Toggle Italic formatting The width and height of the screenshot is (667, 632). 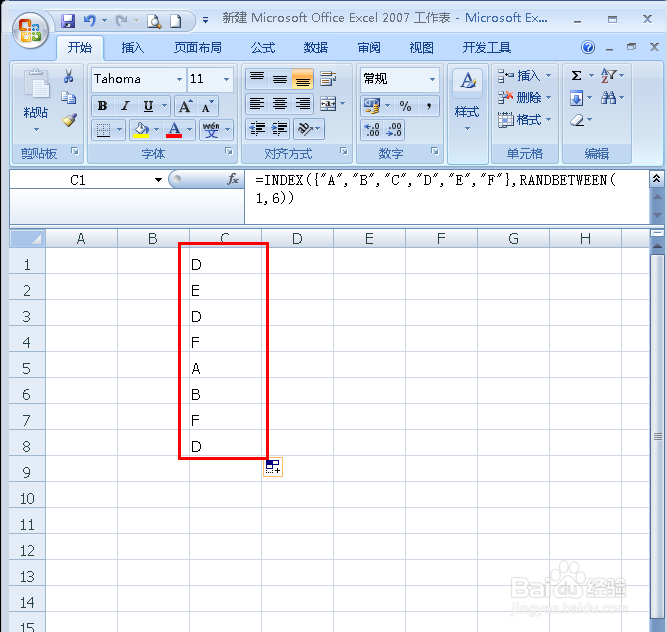coord(125,106)
